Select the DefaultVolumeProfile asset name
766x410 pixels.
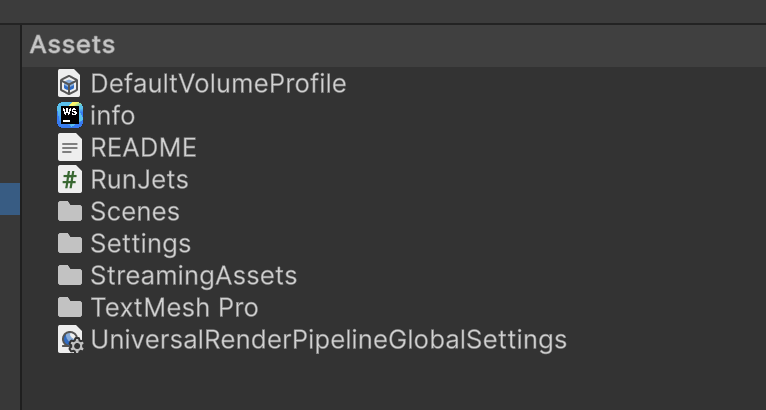[218, 84]
